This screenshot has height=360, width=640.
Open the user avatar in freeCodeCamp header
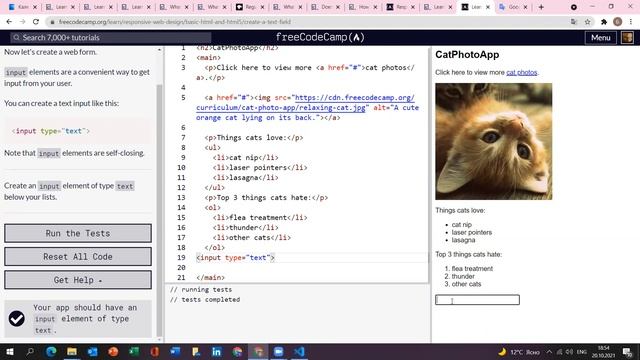(x=627, y=38)
